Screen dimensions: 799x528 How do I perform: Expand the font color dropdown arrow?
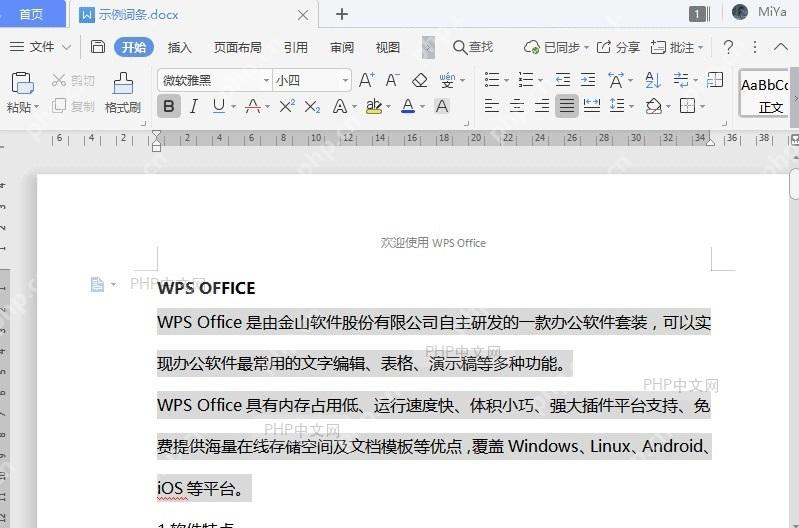click(x=422, y=107)
